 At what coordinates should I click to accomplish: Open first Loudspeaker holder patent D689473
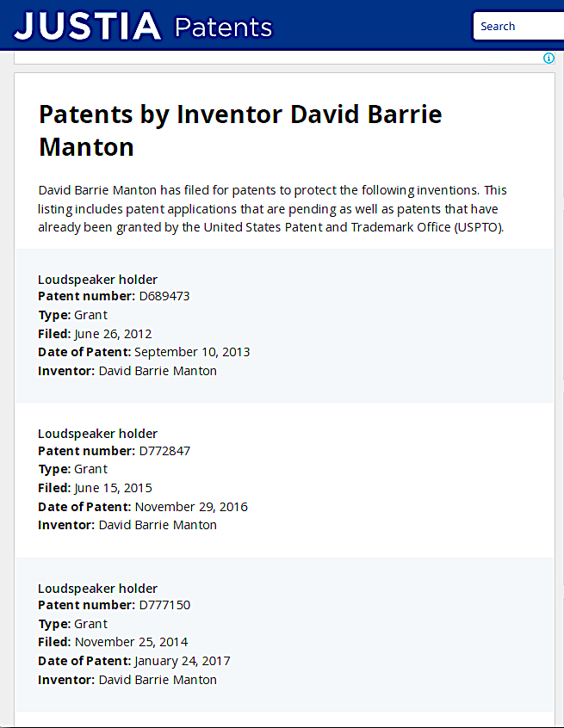[97, 280]
